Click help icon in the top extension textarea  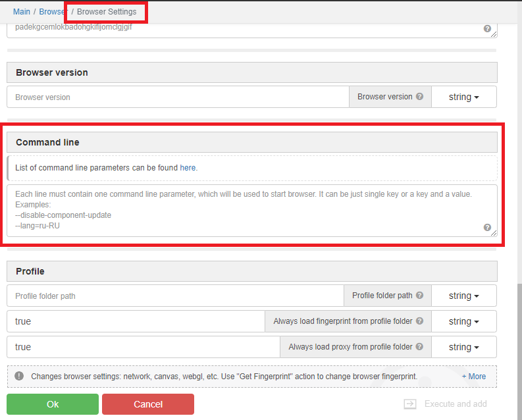point(487,29)
